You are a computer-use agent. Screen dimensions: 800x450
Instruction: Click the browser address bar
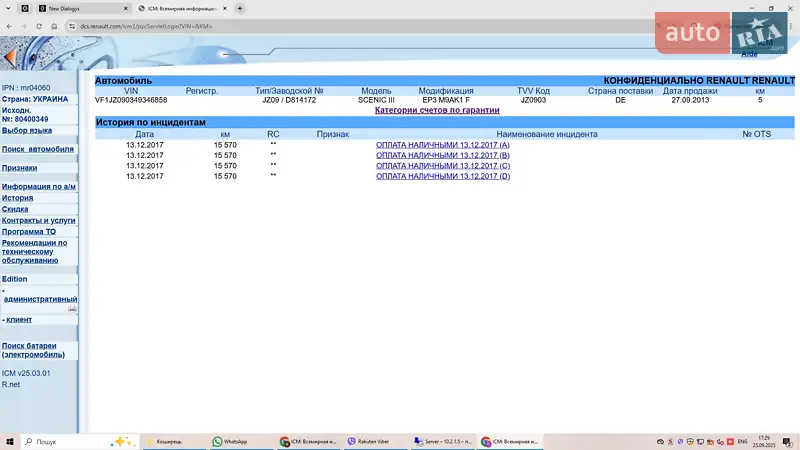300,26
